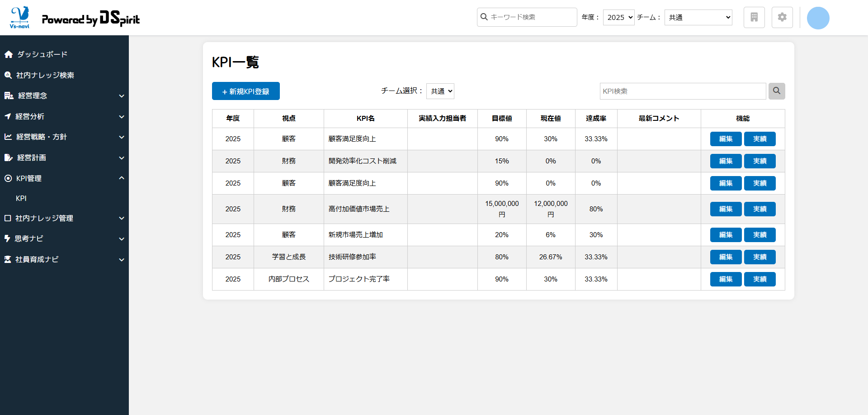
Task: Select the 新規市場売上増加 KPI name
Action: point(356,235)
